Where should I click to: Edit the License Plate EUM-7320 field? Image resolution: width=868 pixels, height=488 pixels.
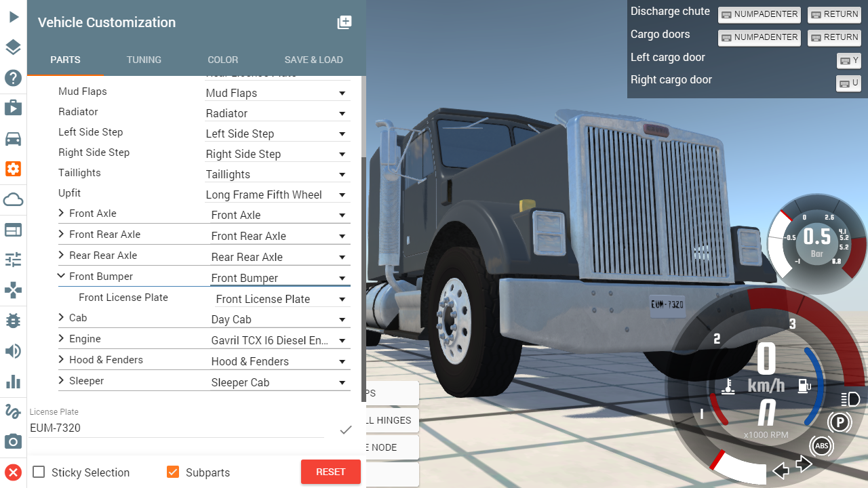[x=177, y=428]
